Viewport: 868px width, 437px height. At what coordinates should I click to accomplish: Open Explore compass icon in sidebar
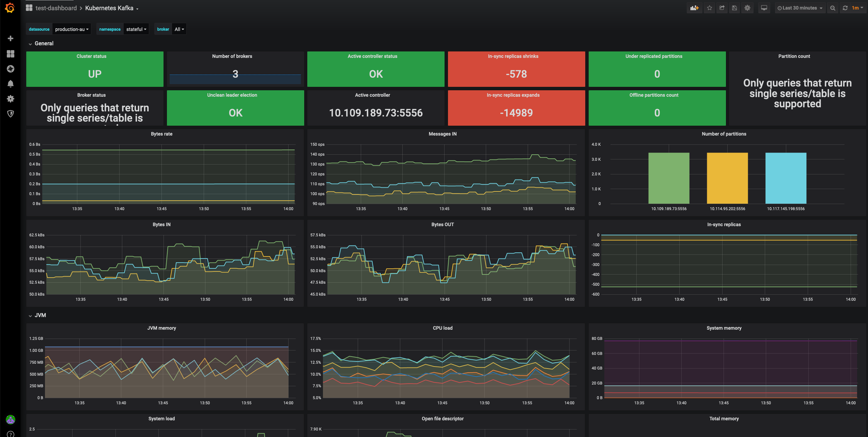point(11,69)
